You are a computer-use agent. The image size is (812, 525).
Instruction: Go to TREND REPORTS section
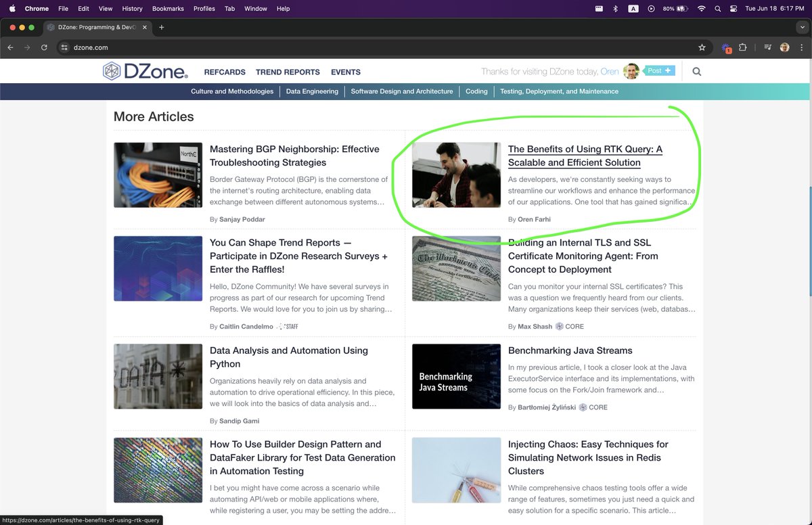[288, 72]
